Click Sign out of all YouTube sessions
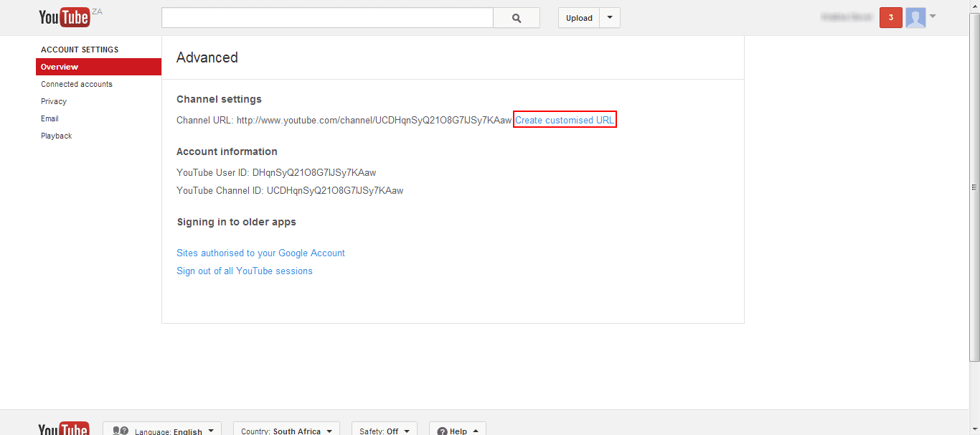 pos(245,271)
